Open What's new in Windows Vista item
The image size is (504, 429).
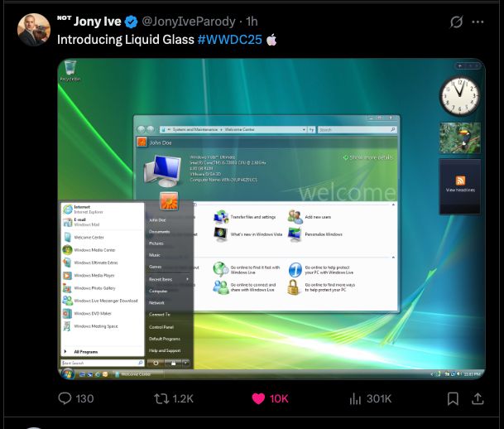(x=247, y=234)
